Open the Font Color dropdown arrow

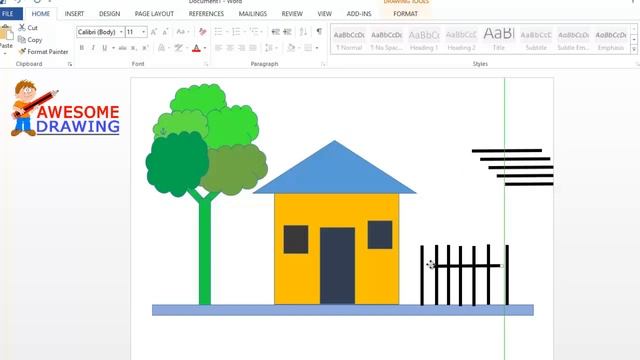(205, 48)
